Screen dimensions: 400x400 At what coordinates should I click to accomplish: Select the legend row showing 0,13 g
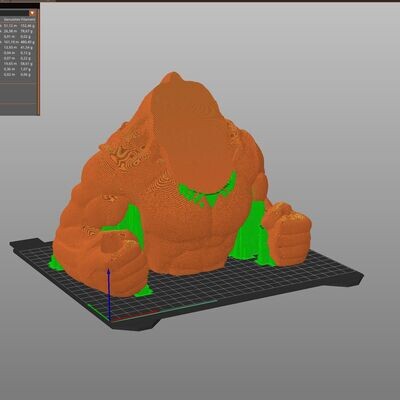coord(19,53)
